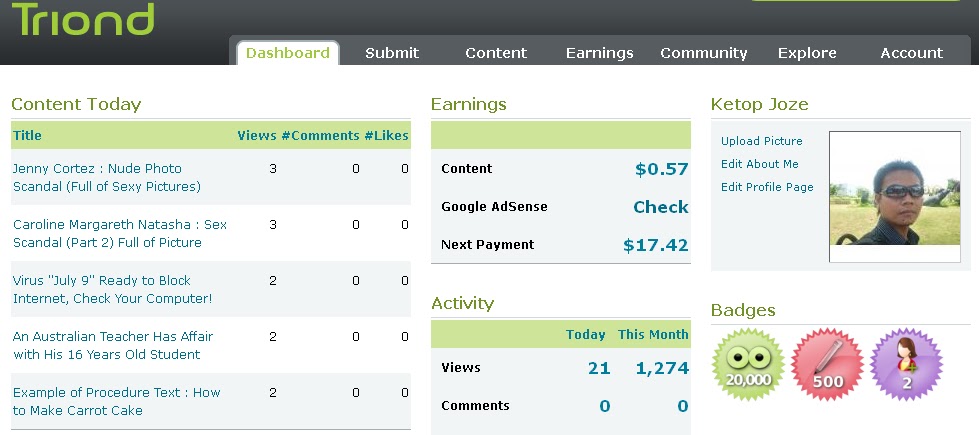Click the 1,274 monthly views number
Viewport: 979px width, 435px height.
[x=662, y=368]
